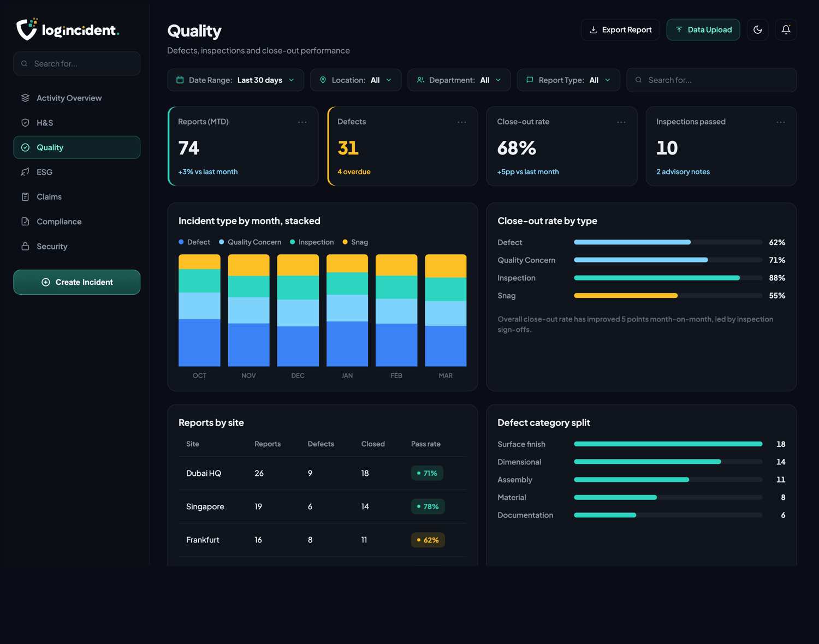Screen dimensions: 819x644
Task: Open Inspections passed card three-dot menu
Action: 781,122
